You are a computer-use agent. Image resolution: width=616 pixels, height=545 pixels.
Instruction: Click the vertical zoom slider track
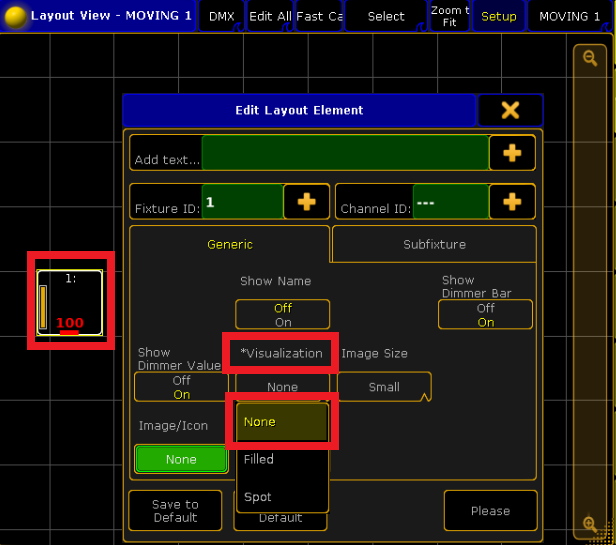(590, 291)
